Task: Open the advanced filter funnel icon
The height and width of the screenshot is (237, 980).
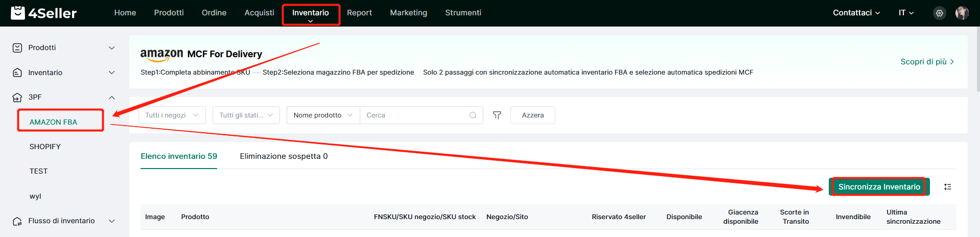Action: (x=497, y=115)
